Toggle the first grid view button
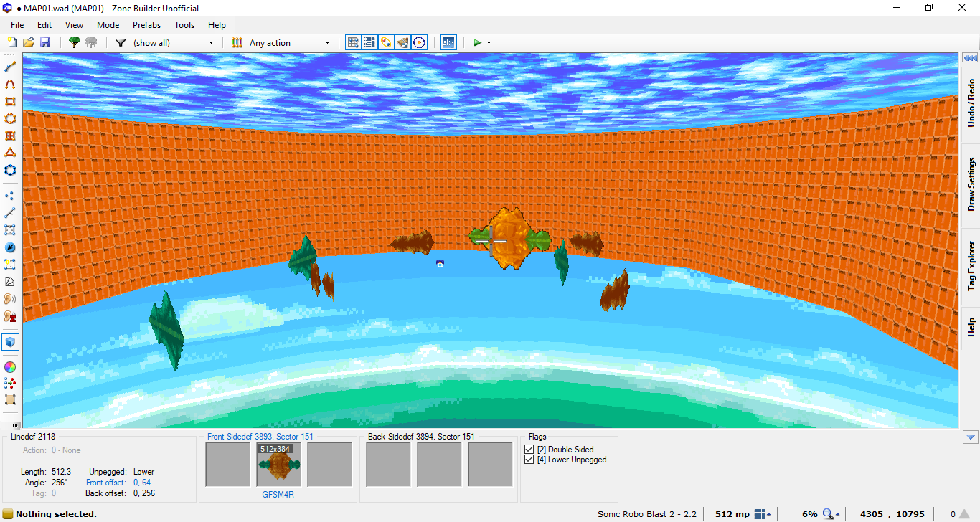This screenshot has width=980, height=522. [353, 42]
